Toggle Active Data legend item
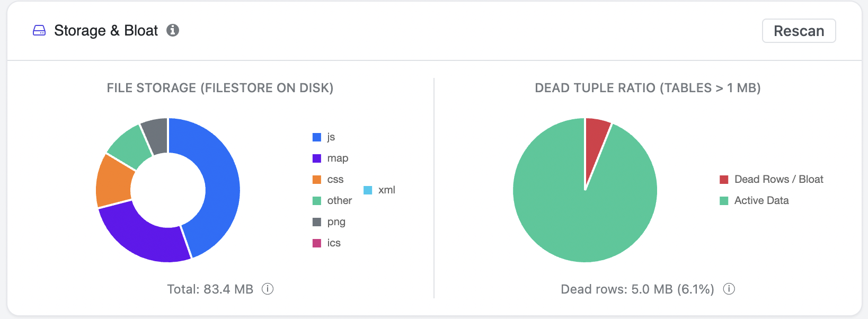Image resolution: width=868 pixels, height=319 pixels. pyautogui.click(x=754, y=200)
